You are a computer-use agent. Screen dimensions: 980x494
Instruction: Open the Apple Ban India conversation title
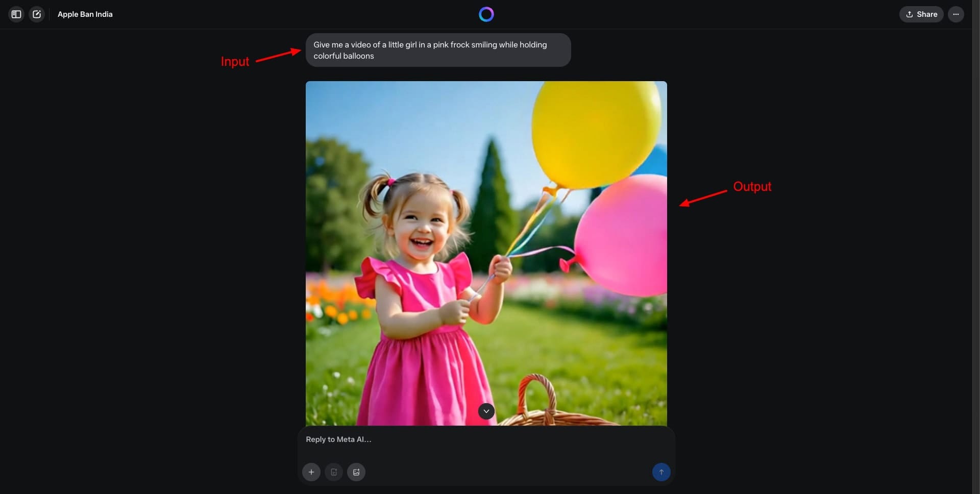(x=85, y=14)
